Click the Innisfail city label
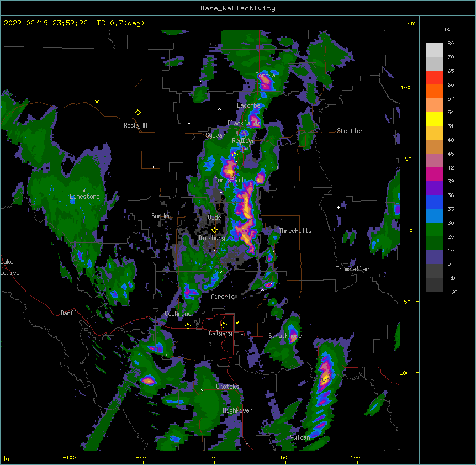Viewport: 476px width, 465px height. click(229, 180)
